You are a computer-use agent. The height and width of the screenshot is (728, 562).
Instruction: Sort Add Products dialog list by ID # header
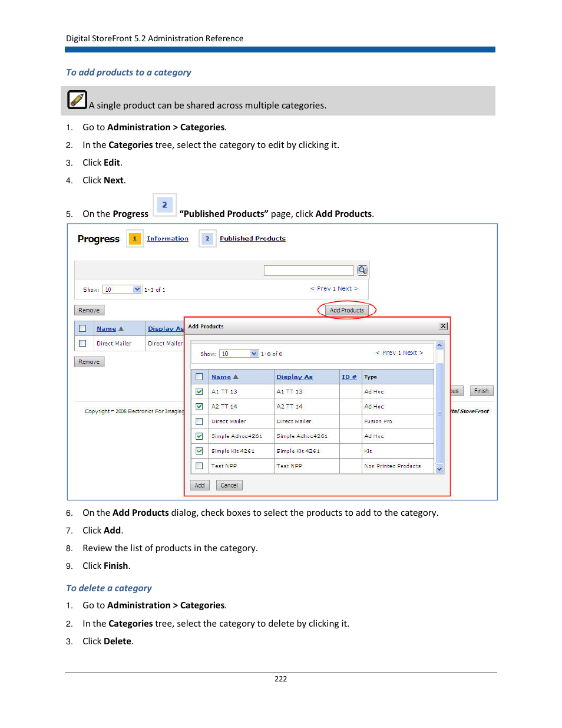pyautogui.click(x=349, y=377)
